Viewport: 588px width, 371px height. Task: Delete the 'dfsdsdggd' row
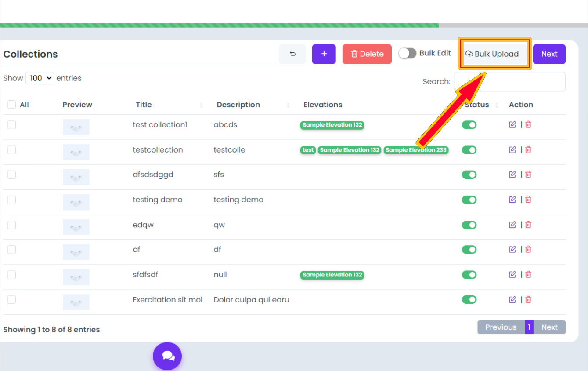(528, 175)
